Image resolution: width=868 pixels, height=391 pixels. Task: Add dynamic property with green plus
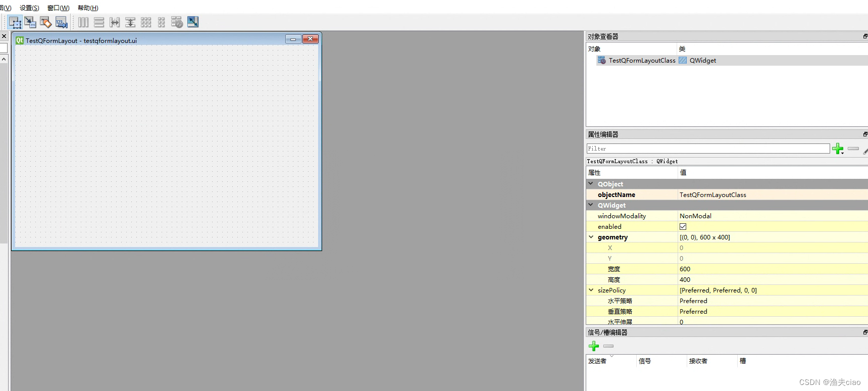[x=838, y=149]
